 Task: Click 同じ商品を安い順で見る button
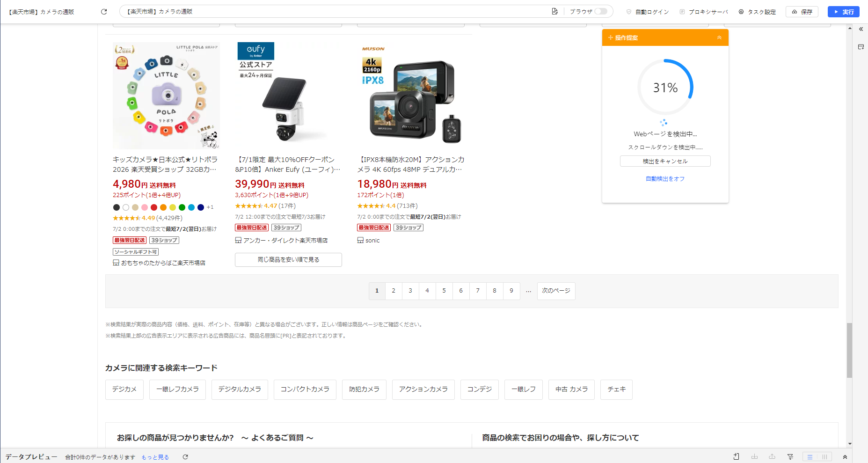click(x=288, y=260)
